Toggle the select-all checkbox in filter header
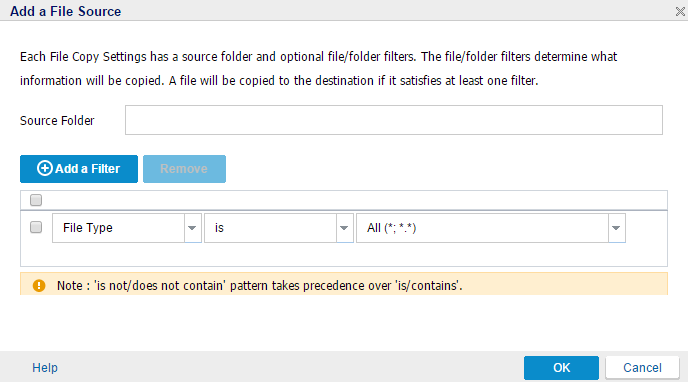 (x=36, y=200)
